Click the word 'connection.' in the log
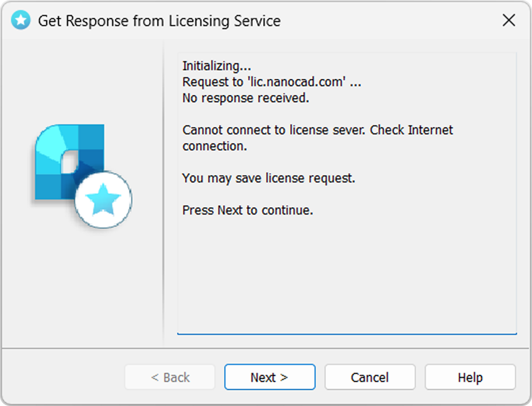Screen dimensions: 532x406 click(215, 146)
